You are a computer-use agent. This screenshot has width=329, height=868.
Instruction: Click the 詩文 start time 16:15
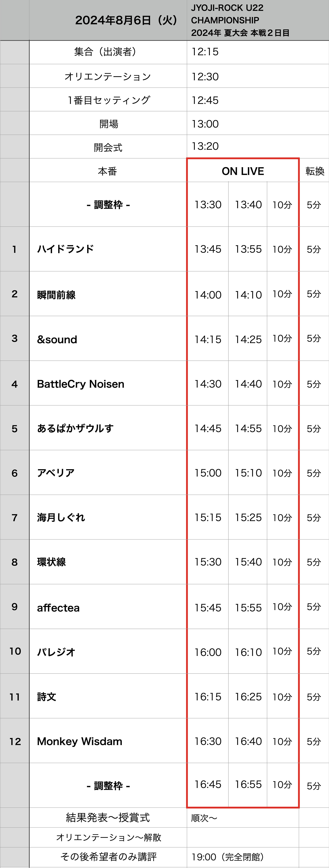208,696
